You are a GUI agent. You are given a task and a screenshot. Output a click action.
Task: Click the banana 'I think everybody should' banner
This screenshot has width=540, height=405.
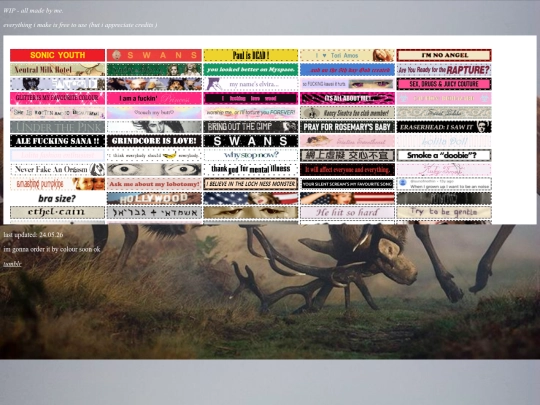pyautogui.click(x=154, y=155)
